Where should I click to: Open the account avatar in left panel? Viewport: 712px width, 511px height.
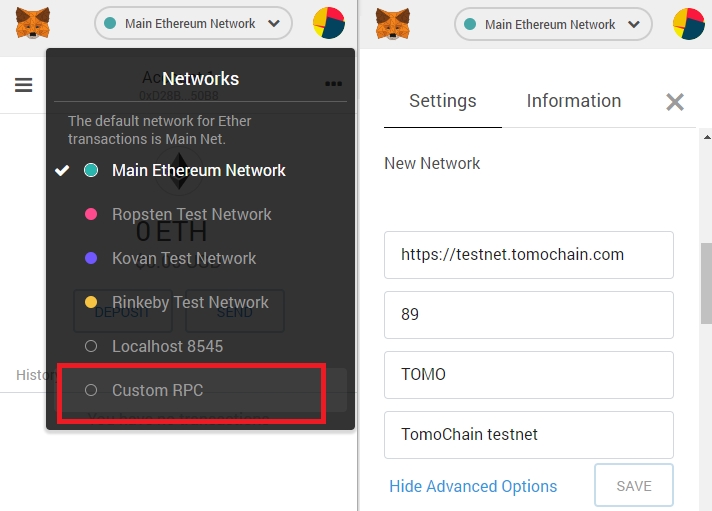(329, 23)
